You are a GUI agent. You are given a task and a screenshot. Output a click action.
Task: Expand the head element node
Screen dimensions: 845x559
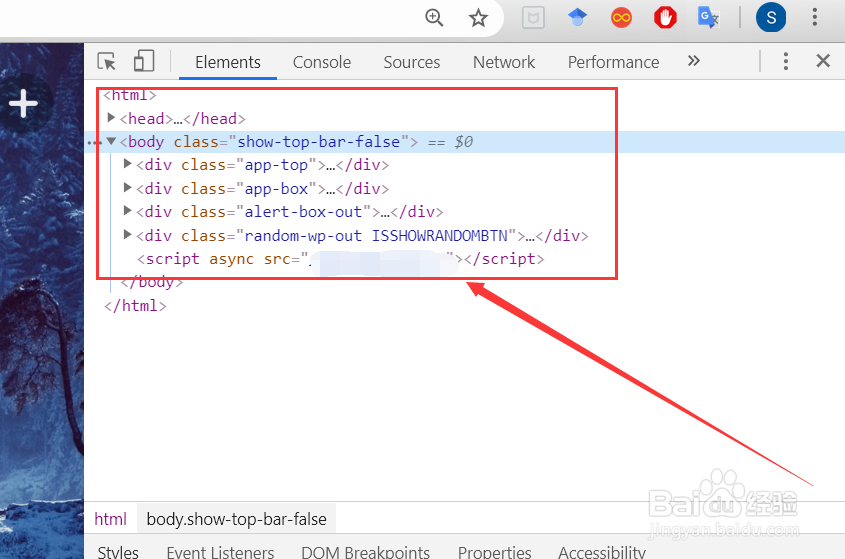pyautogui.click(x=111, y=118)
